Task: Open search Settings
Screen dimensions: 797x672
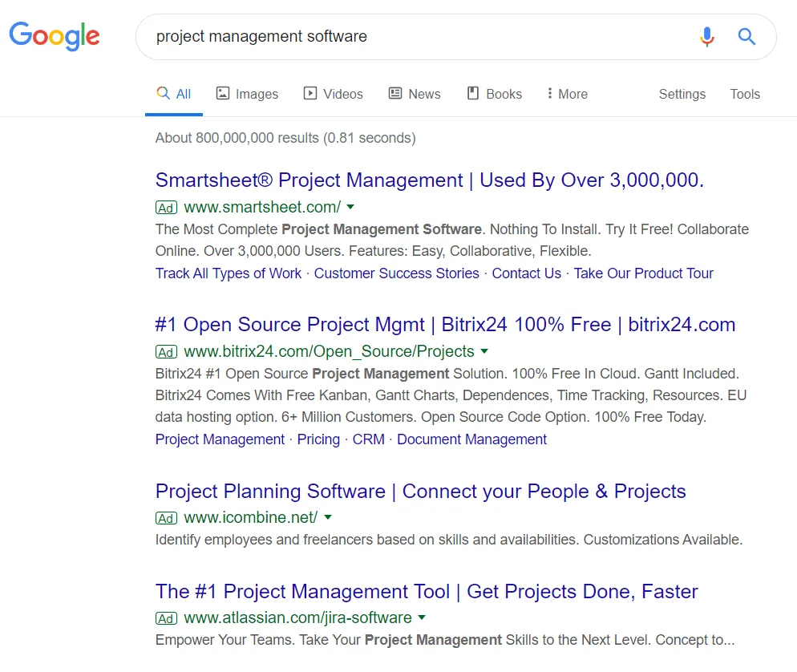Action: point(682,94)
